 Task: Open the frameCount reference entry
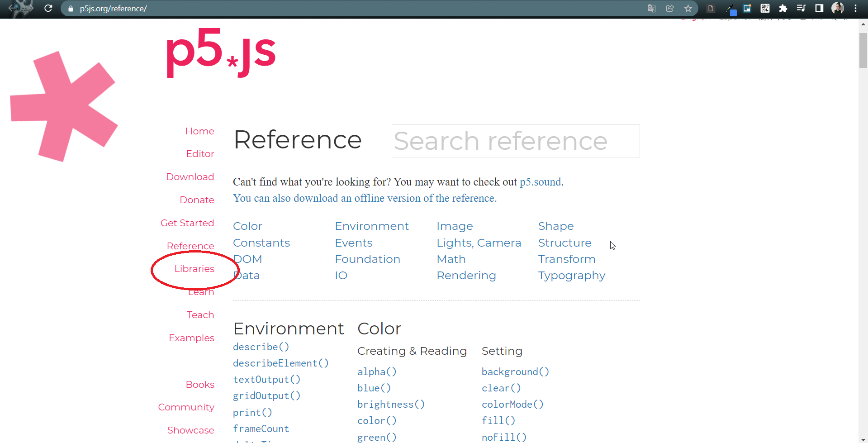tap(261, 429)
